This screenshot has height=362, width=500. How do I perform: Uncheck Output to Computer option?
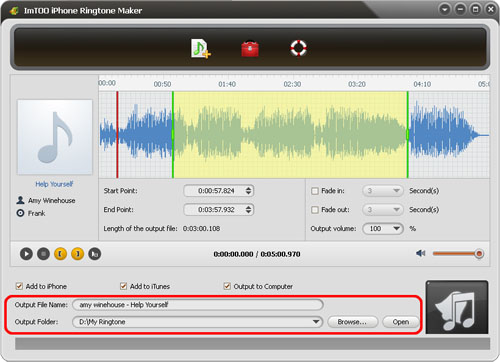(x=227, y=286)
